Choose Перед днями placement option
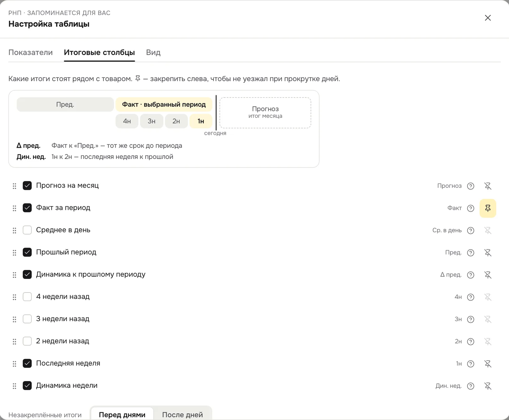509x420 pixels. 122,415
